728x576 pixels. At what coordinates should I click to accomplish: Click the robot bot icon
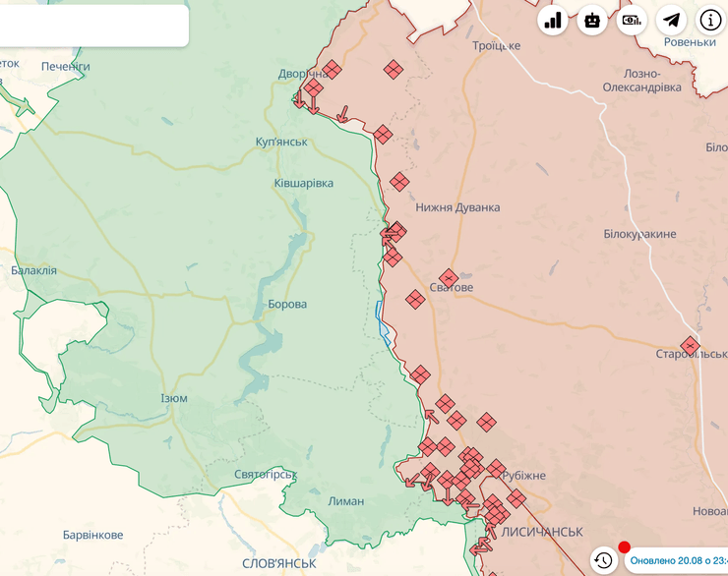click(x=592, y=21)
